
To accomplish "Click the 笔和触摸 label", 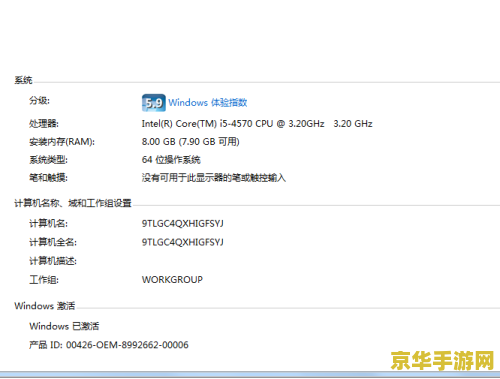I will [48, 178].
